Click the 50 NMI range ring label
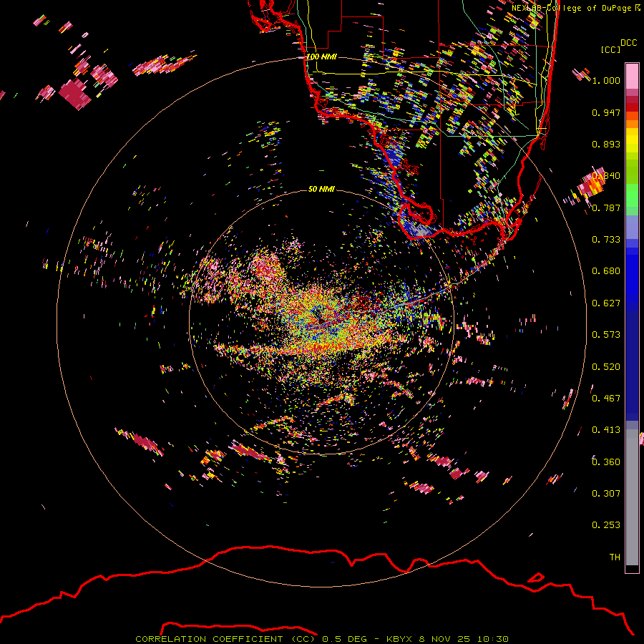The image size is (644, 644). (321, 189)
